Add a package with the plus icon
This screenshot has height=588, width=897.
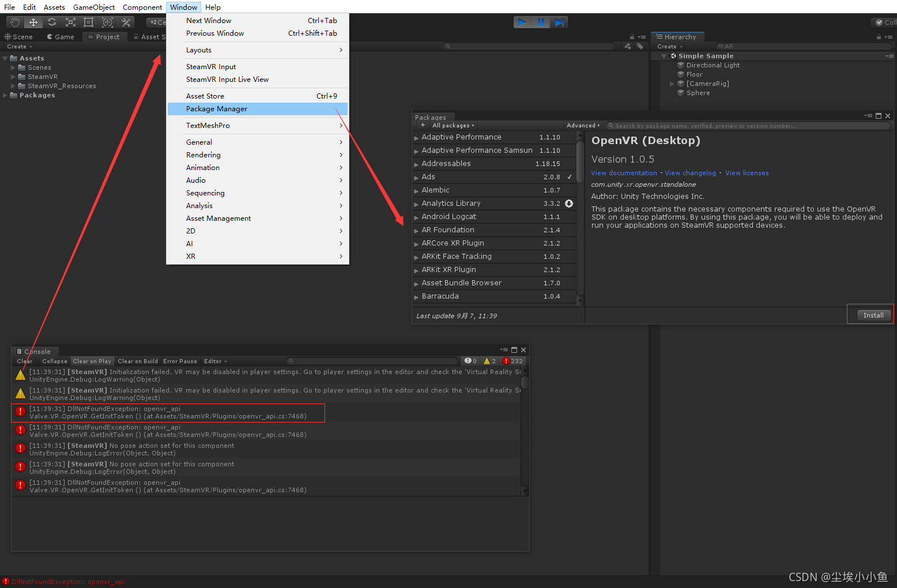point(423,125)
